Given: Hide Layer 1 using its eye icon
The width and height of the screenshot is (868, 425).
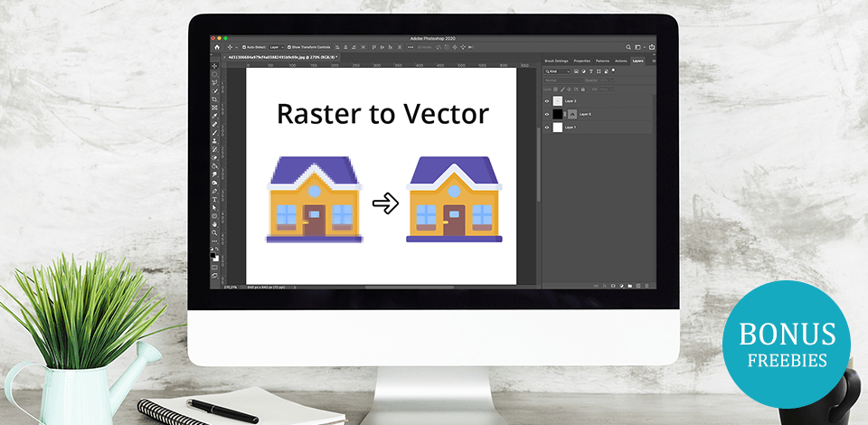Looking at the screenshot, I should pos(547,127).
